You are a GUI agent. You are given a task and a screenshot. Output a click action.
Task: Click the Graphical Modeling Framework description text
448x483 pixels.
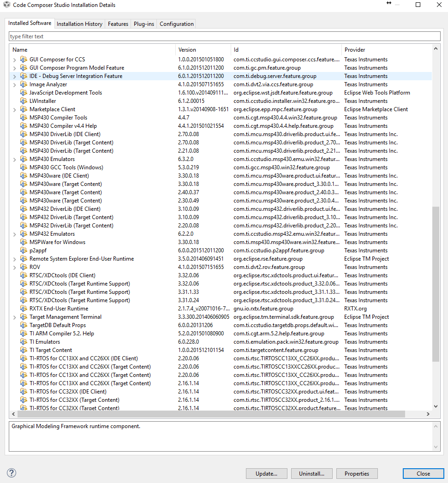click(76, 426)
